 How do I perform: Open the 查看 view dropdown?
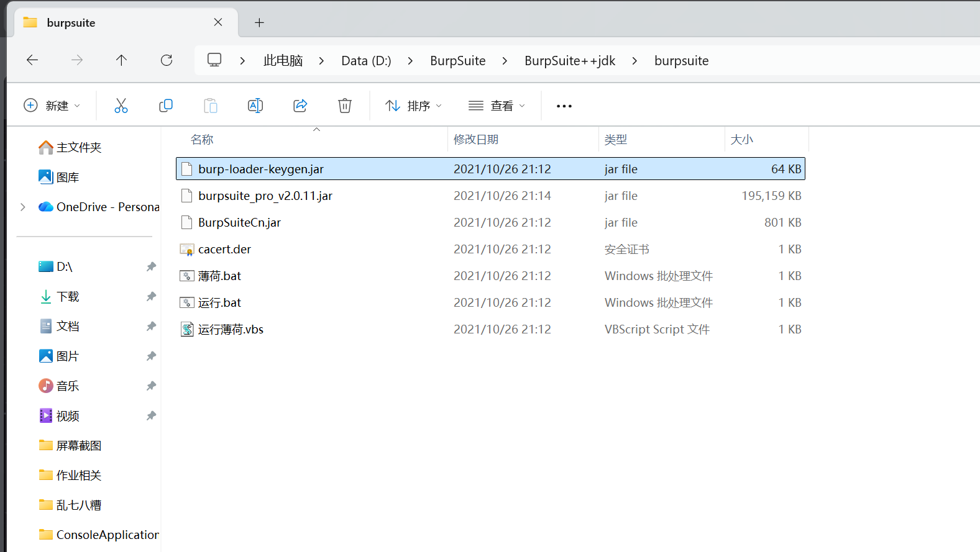497,106
